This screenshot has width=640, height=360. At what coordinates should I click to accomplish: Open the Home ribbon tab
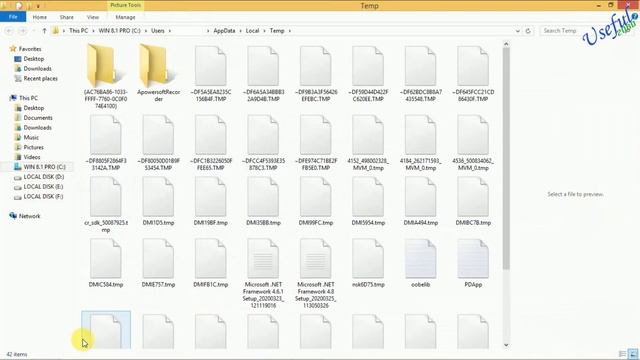[40, 17]
